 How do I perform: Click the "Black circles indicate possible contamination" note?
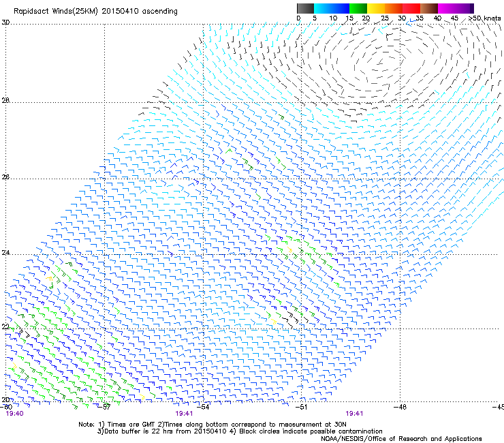pos(311,431)
